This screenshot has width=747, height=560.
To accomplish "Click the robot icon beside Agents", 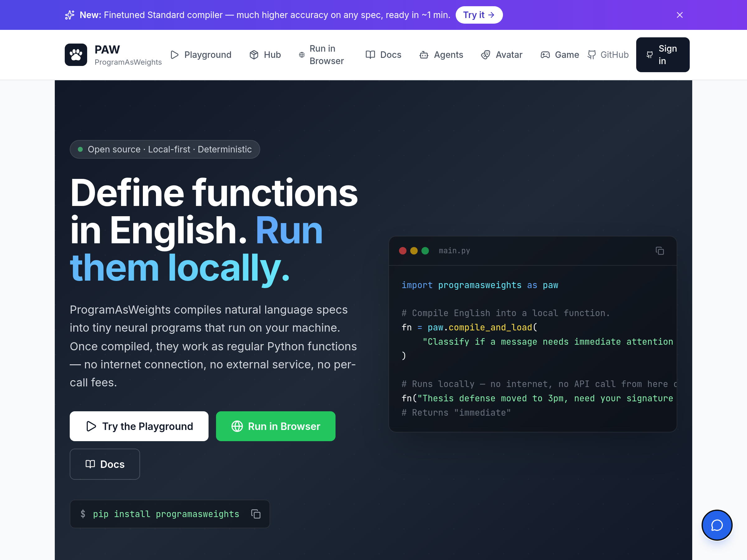I will coord(424,55).
